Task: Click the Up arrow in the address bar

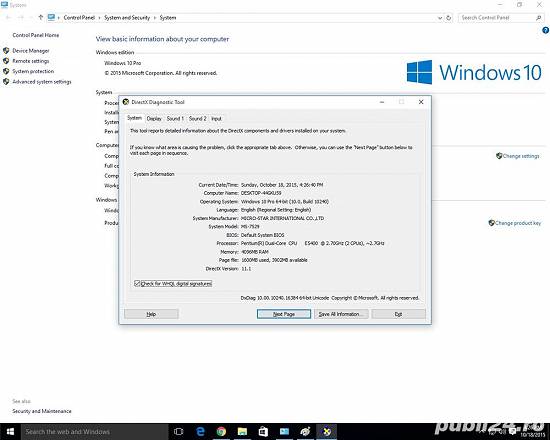Action: click(41, 17)
